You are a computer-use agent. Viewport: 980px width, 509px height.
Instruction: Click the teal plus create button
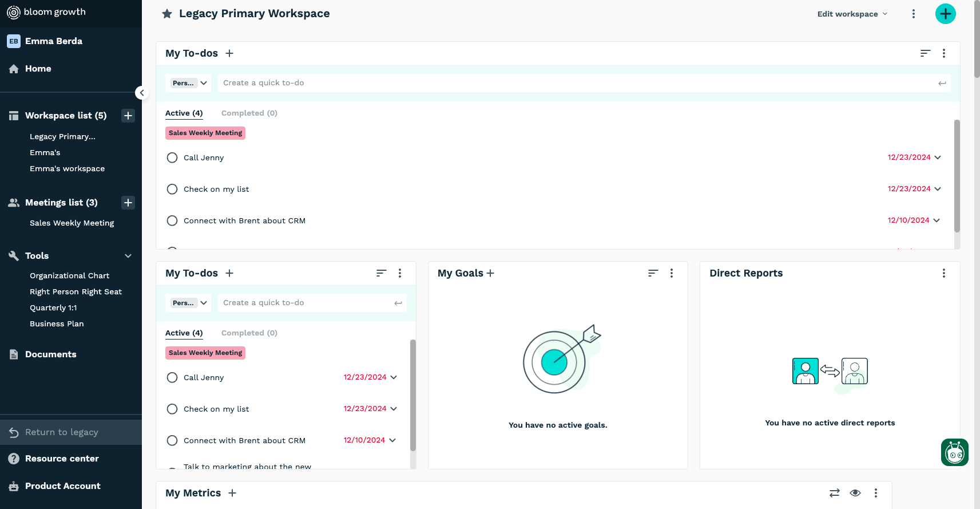945,14
